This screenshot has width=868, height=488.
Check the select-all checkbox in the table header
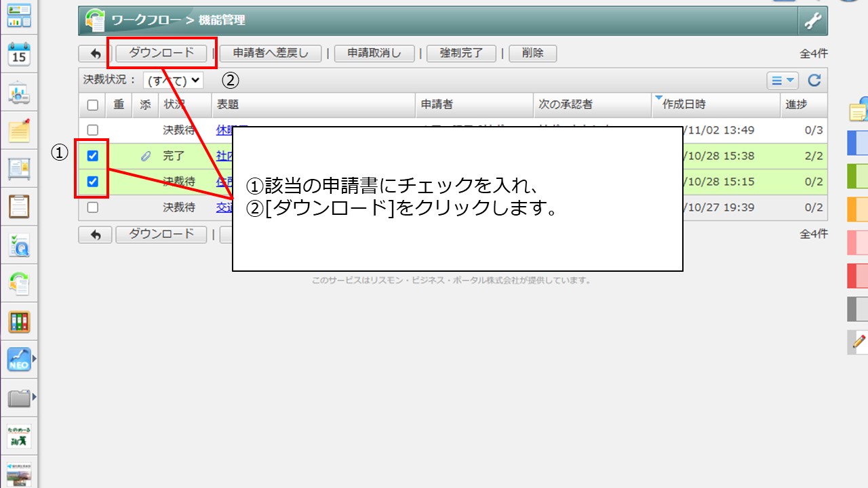[x=94, y=105]
